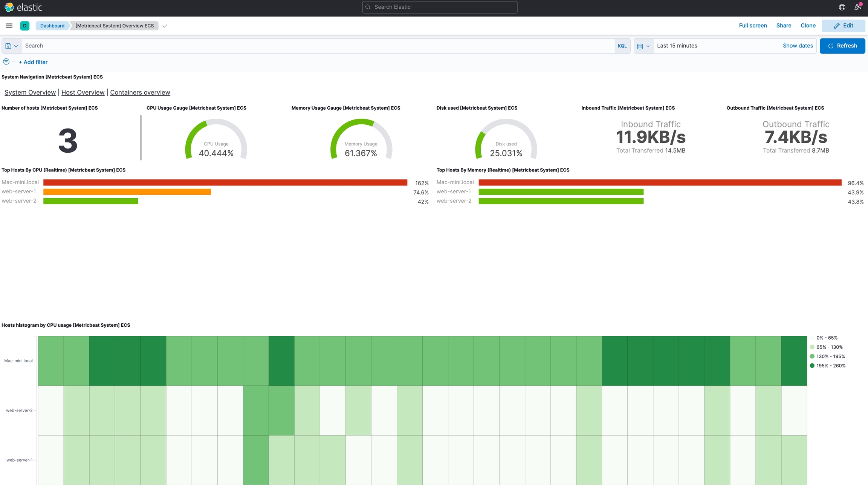The image size is (868, 485).
Task: Expand the breadcrumb checkmark dropdown
Action: pyautogui.click(x=165, y=26)
